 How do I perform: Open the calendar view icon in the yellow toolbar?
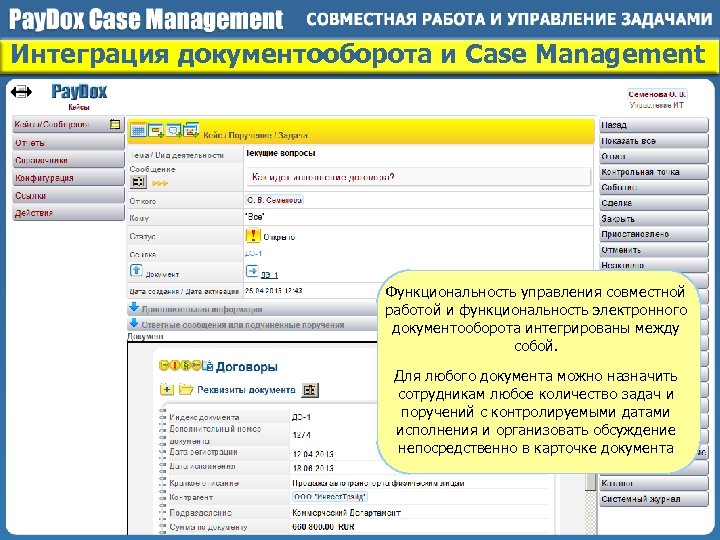(x=138, y=130)
